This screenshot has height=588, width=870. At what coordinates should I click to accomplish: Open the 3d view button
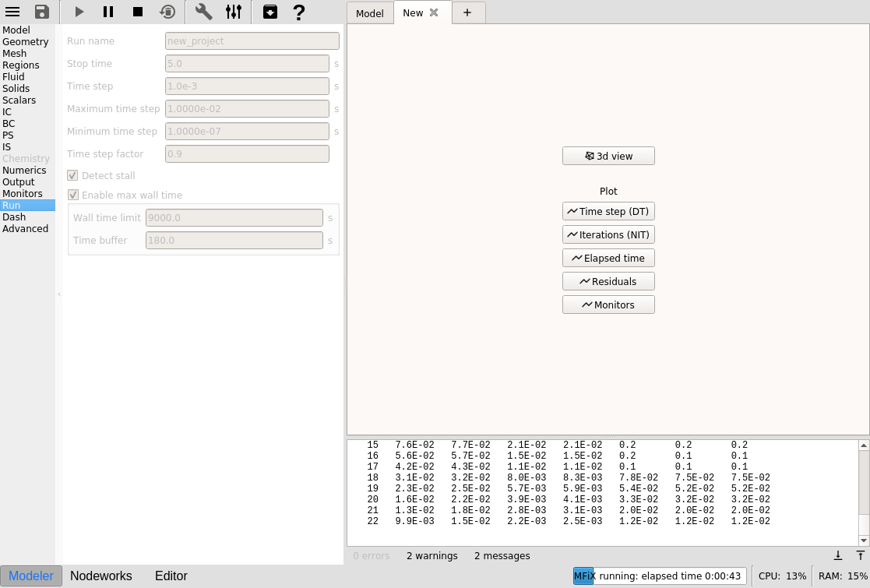pos(608,156)
